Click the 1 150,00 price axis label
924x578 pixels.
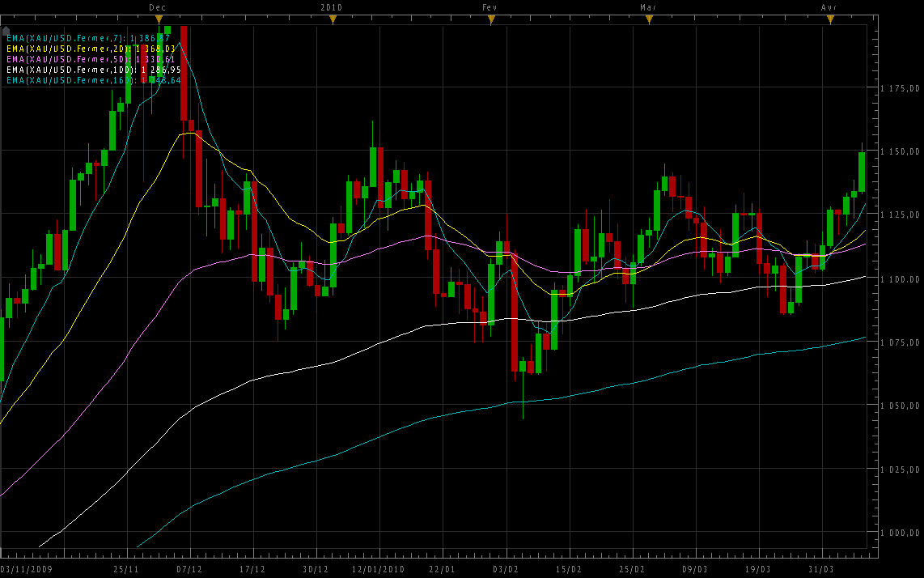coord(900,151)
